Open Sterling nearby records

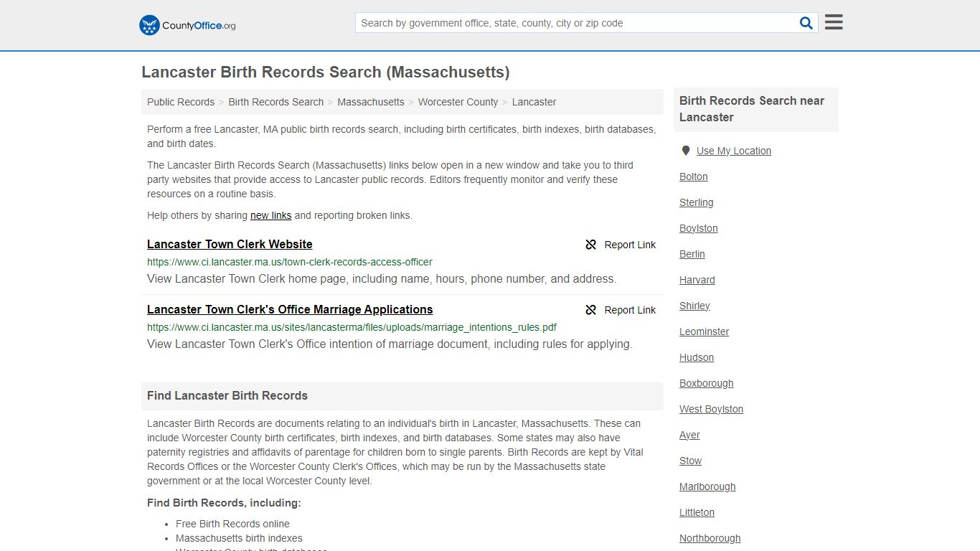tap(697, 202)
